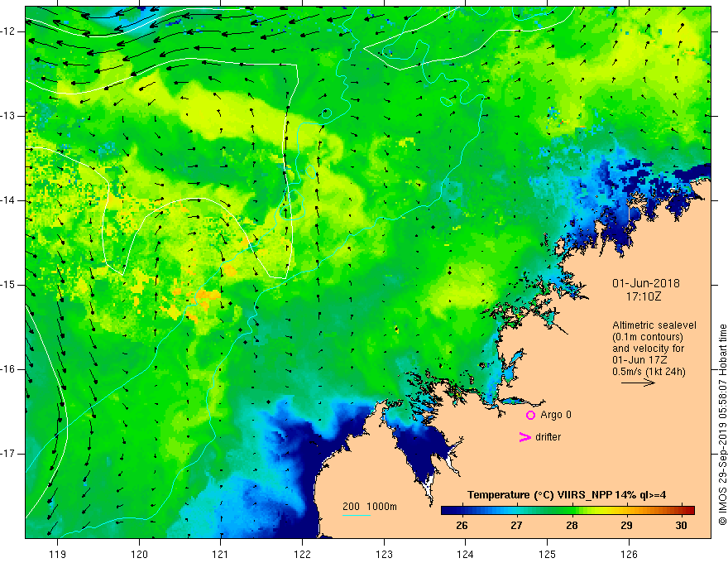
Task: Click longitude label 121 on bottom axis
Action: click(x=221, y=554)
